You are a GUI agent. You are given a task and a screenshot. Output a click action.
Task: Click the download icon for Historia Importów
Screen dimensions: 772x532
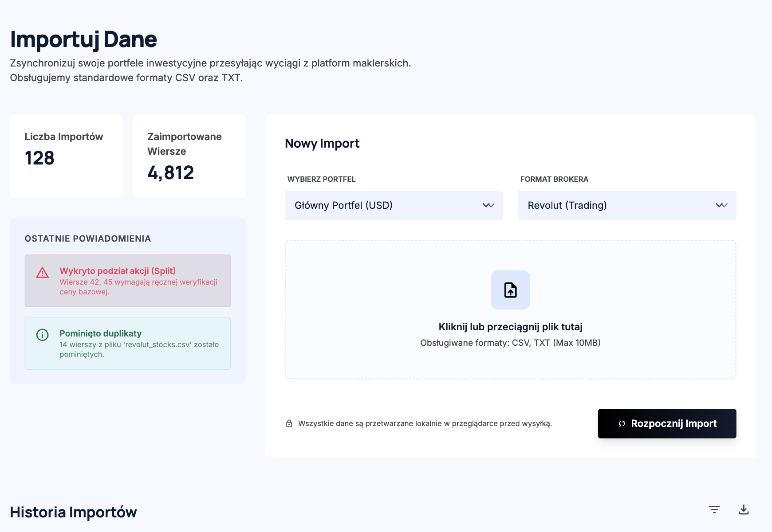click(x=744, y=510)
